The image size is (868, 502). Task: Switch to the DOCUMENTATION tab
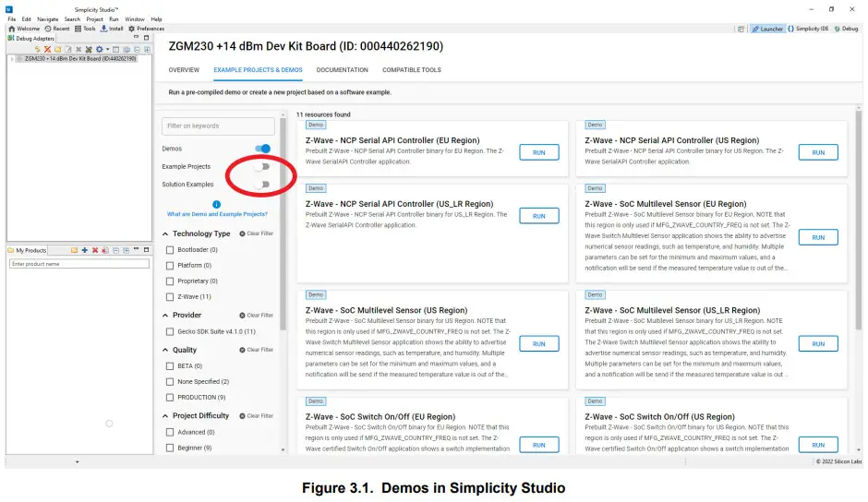[342, 70]
